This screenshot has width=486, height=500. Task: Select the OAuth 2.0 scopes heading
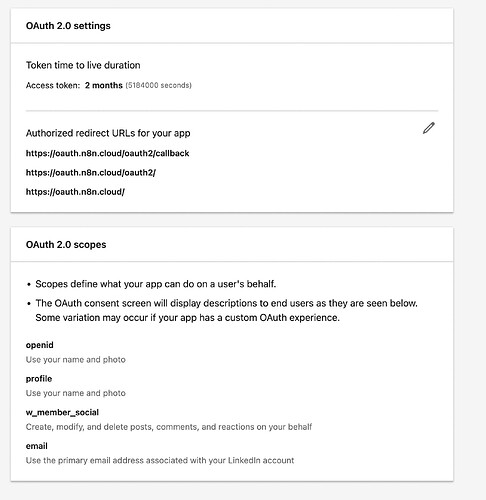pos(66,245)
